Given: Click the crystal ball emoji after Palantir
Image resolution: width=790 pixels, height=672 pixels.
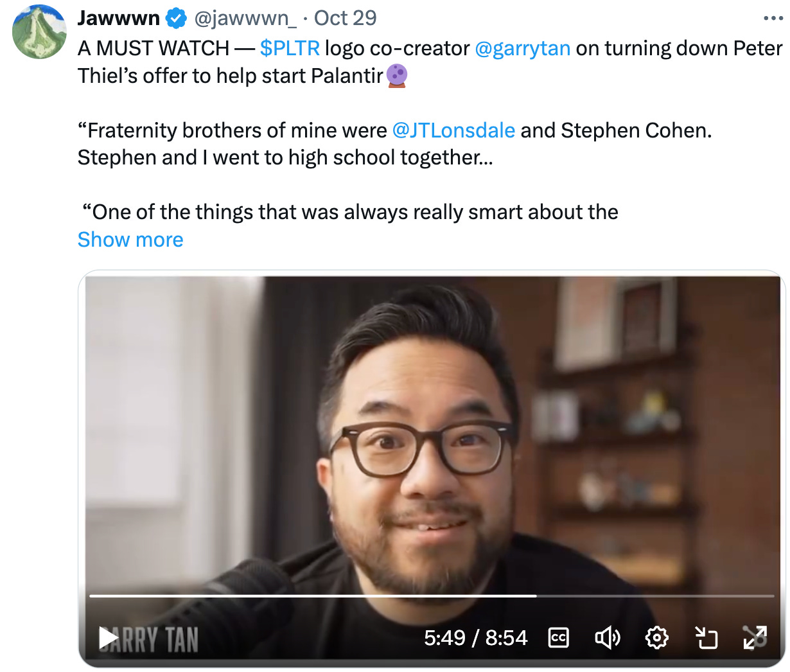Looking at the screenshot, I should 397,76.
